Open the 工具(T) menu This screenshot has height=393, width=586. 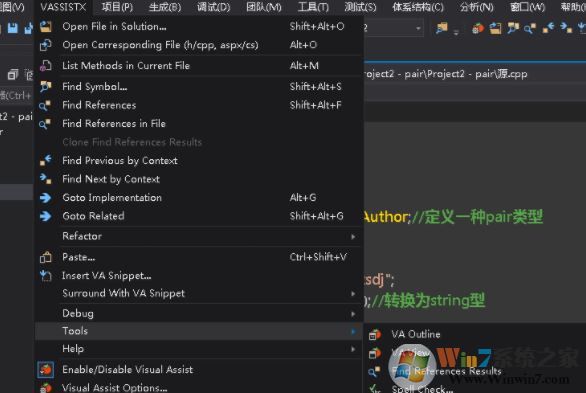point(313,7)
